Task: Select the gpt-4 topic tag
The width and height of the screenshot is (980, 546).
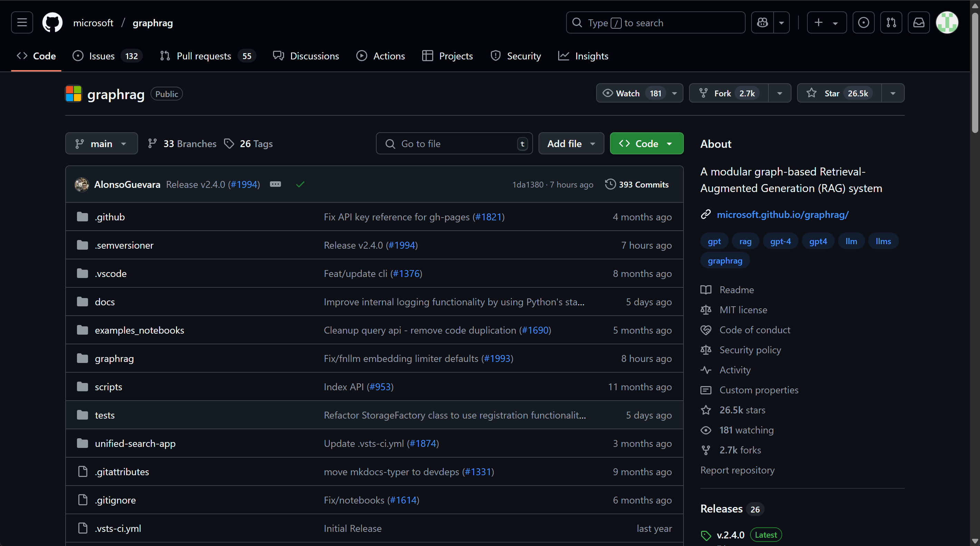Action: (x=780, y=241)
